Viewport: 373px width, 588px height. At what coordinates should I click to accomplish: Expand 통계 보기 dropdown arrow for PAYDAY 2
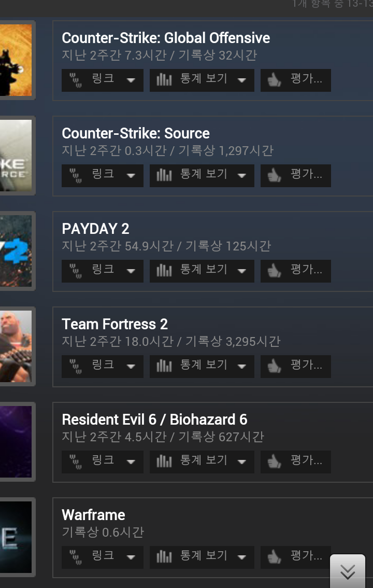pyautogui.click(x=242, y=271)
